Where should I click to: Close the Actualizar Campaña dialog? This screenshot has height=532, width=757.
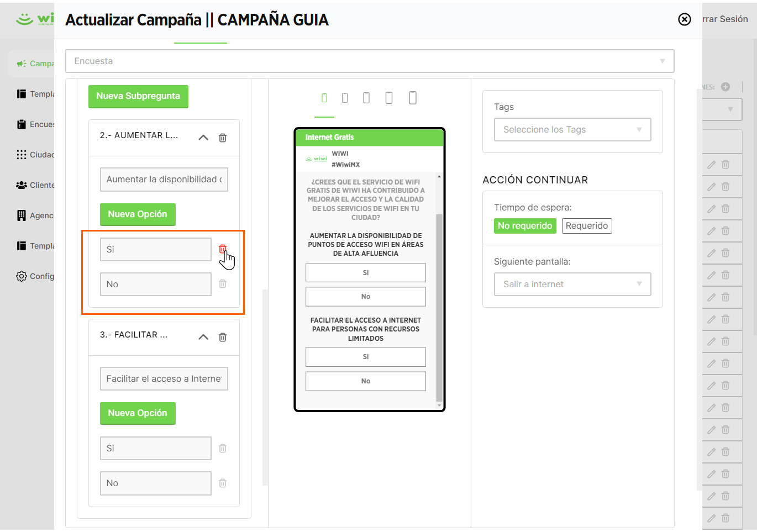coord(685,19)
